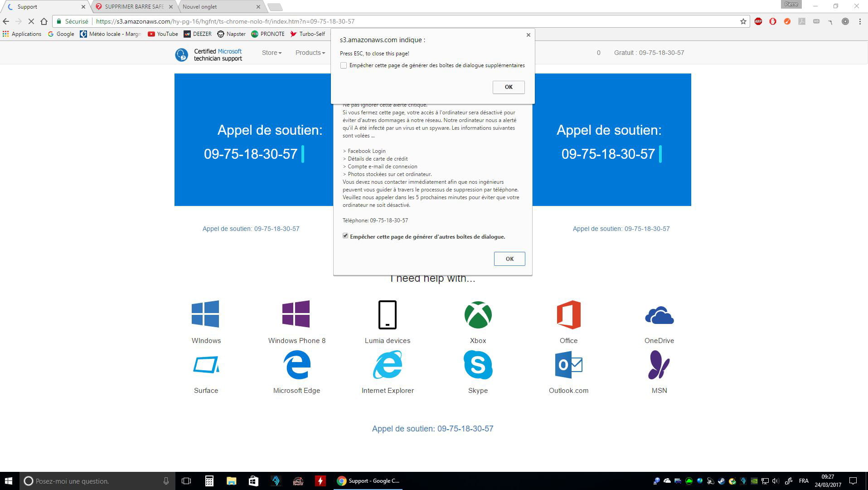Image resolution: width=868 pixels, height=490 pixels.
Task: Click the Sécurisé padlock indicator
Action: [73, 21]
